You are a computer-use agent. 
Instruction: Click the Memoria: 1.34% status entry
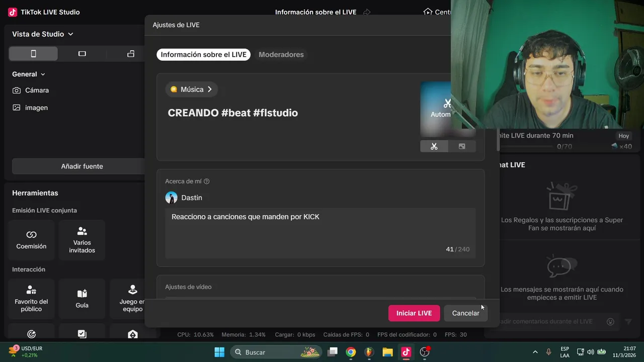[243, 335]
